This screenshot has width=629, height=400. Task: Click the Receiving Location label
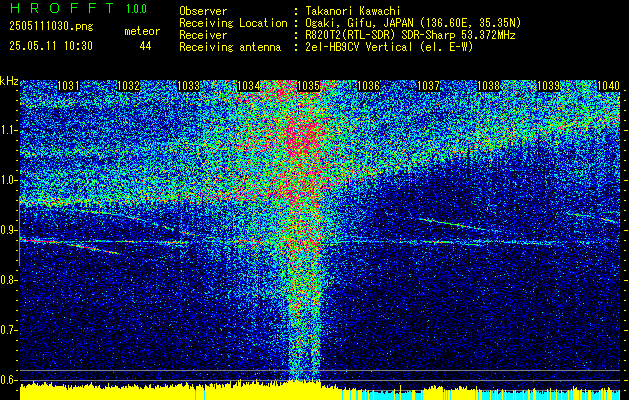233,23
